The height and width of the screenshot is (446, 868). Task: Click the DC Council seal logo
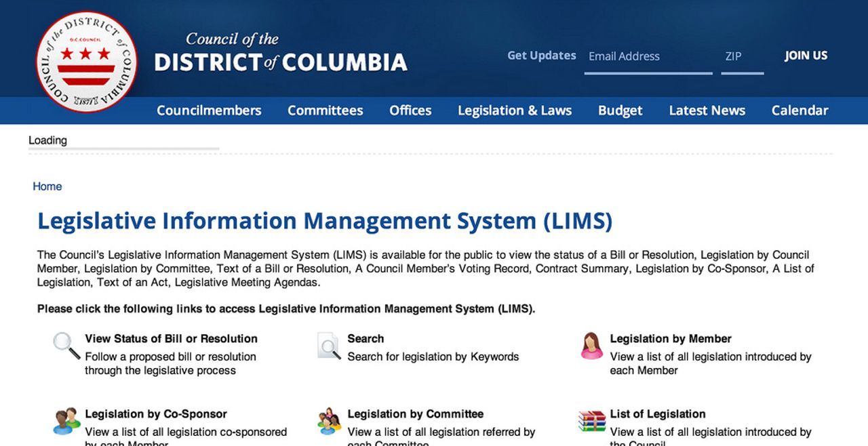coord(86,62)
